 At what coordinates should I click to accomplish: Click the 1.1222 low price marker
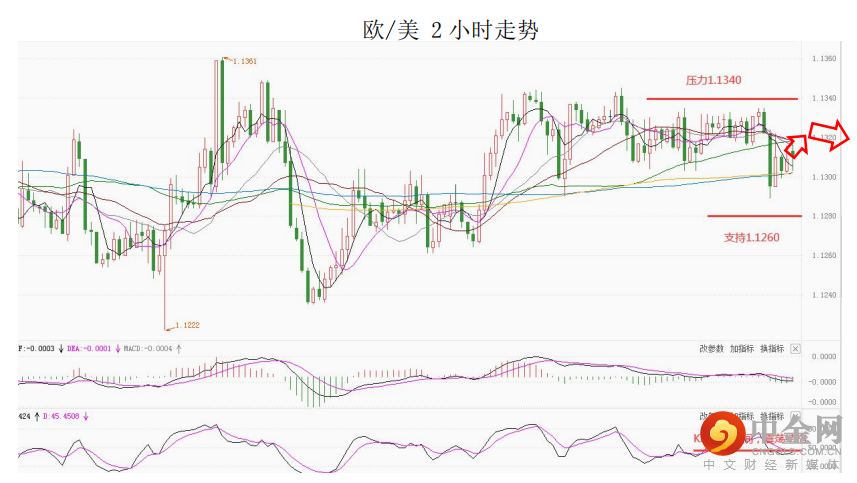[187, 325]
